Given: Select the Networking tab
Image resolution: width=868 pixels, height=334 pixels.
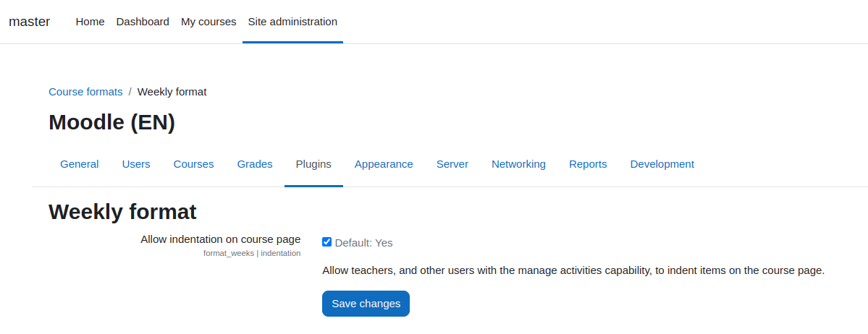Looking at the screenshot, I should tap(518, 164).
